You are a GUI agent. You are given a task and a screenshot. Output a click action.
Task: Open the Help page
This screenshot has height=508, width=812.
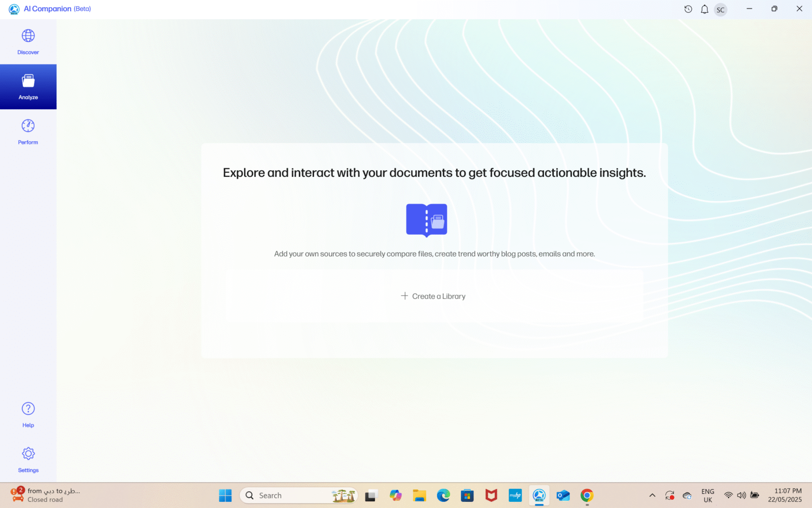28,415
